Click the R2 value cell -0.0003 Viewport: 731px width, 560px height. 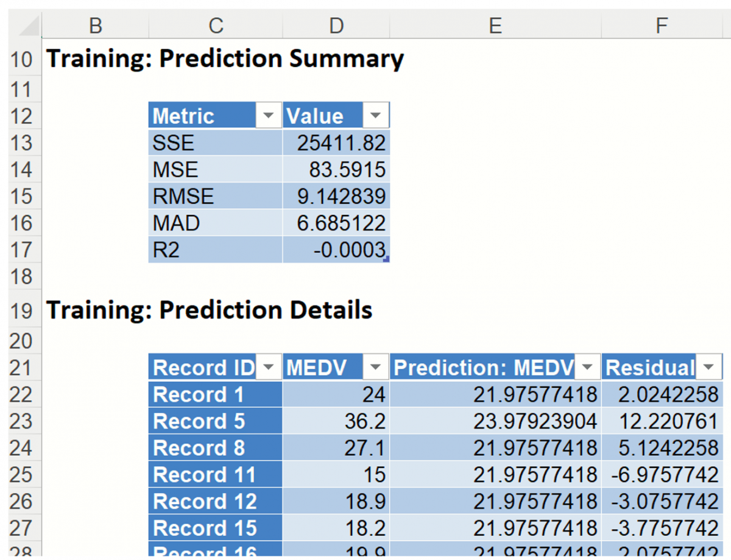tap(336, 250)
